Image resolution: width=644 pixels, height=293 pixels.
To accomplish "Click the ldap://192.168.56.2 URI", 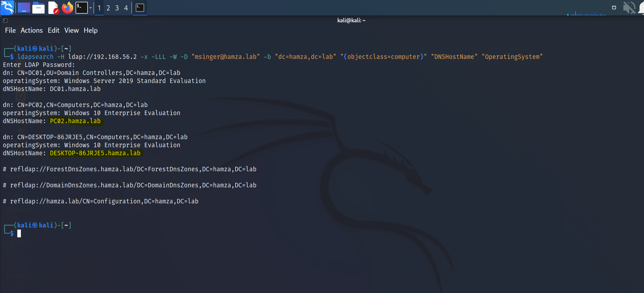I will (103, 57).
